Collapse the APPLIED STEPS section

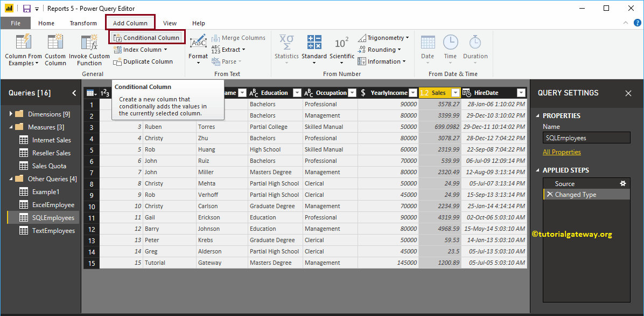pos(537,170)
